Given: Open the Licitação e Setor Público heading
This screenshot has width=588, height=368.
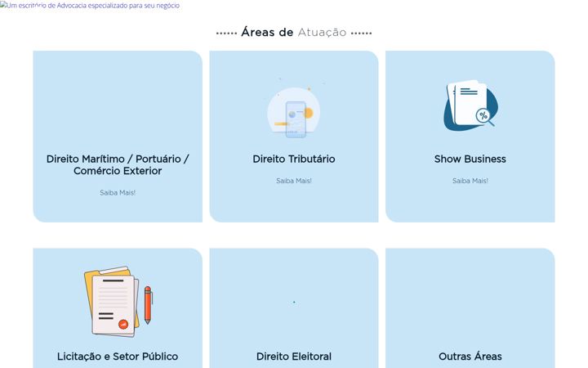Looking at the screenshot, I should click(118, 357).
